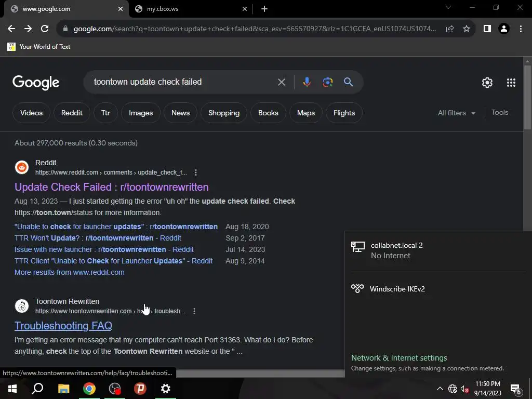The height and width of the screenshot is (399, 532).
Task: Open Google apps grid
Action: pyautogui.click(x=511, y=83)
